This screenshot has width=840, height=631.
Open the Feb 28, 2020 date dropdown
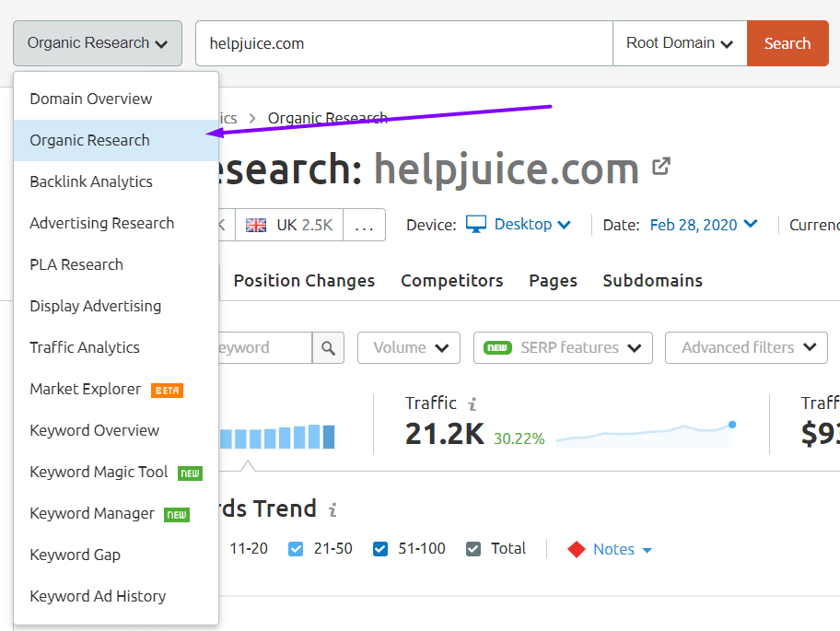[x=704, y=225]
